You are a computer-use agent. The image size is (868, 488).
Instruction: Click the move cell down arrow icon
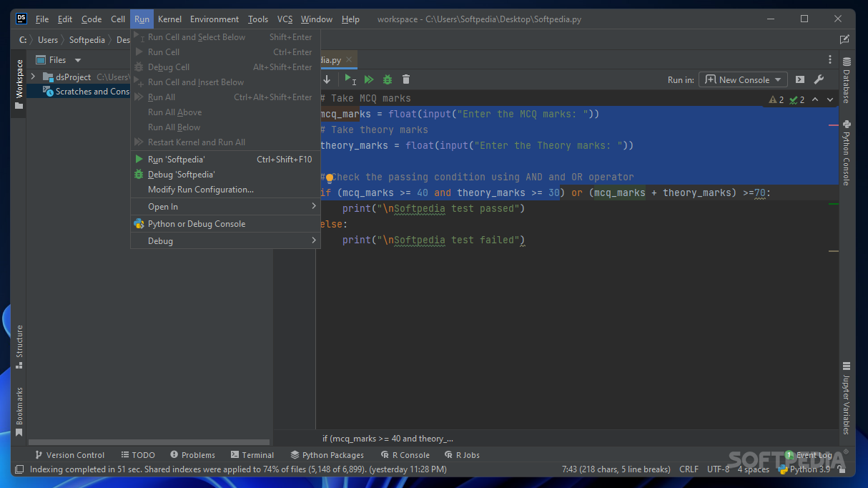click(327, 79)
